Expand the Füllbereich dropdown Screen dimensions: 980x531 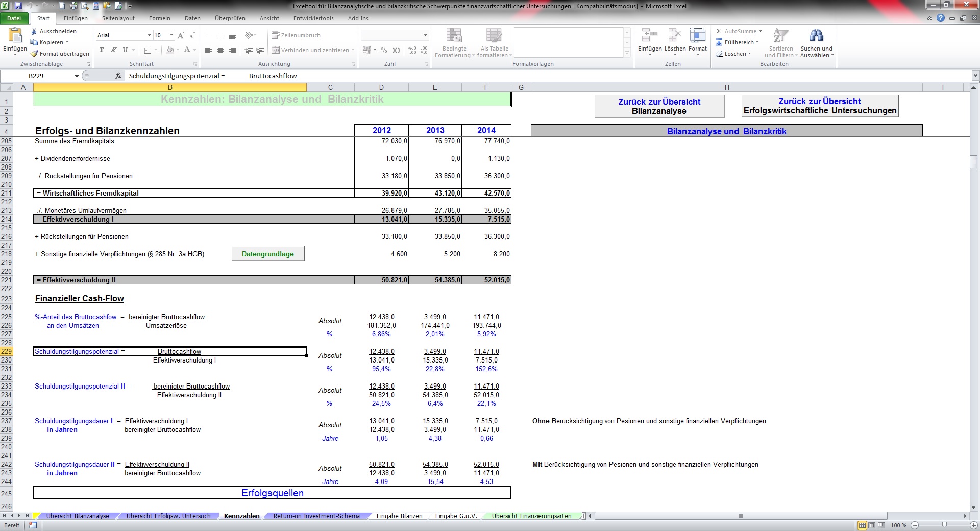pos(757,42)
